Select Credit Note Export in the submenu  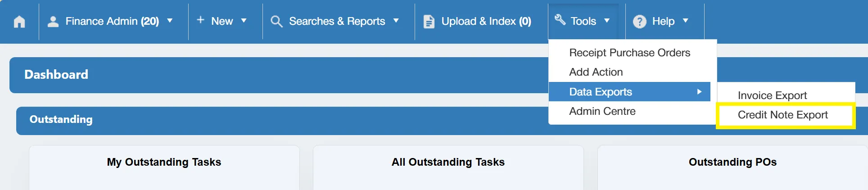point(782,115)
